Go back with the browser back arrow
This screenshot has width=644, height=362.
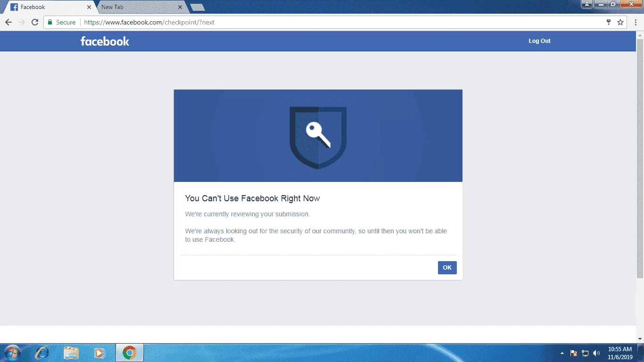click(8, 22)
